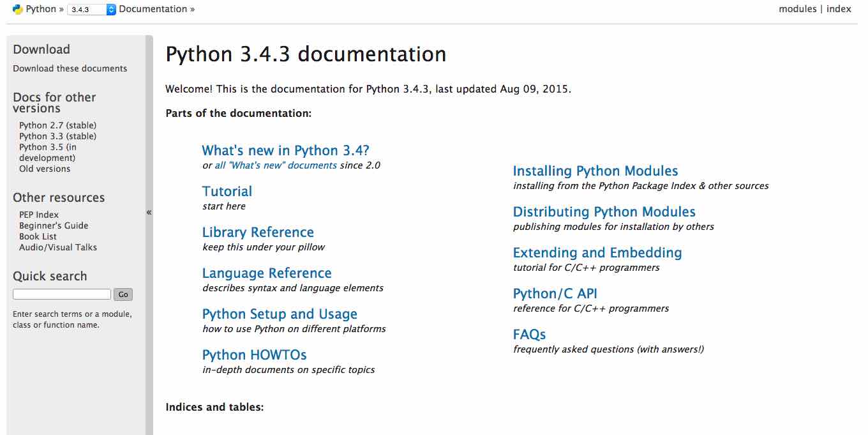Open Distributing Python Modules link

(x=604, y=212)
